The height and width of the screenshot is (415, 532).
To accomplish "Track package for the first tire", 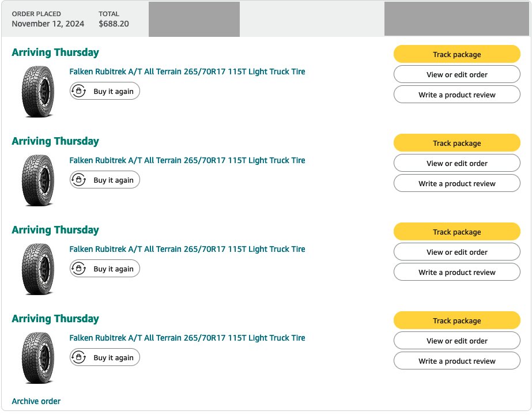I will click(456, 54).
